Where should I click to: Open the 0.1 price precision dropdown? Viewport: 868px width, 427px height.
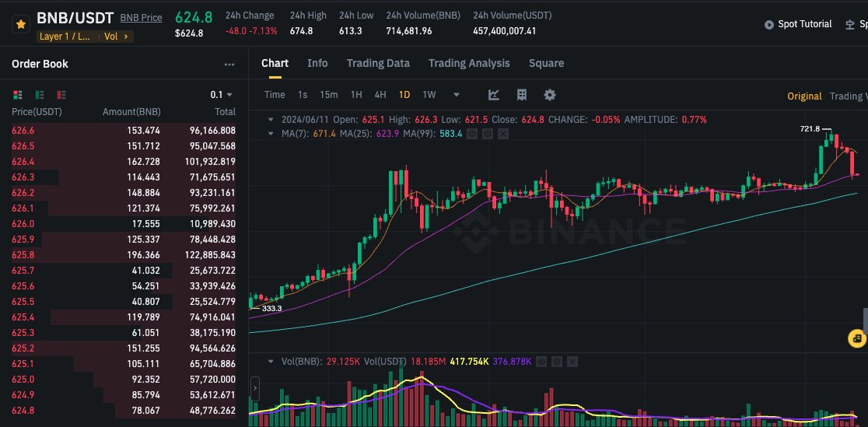pyautogui.click(x=222, y=95)
